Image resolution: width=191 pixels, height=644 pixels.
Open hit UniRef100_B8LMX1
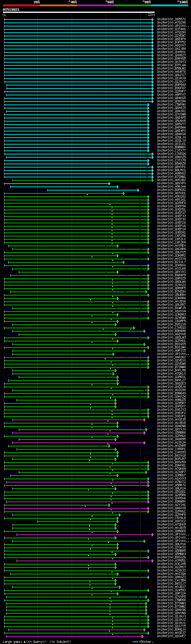pyautogui.click(x=171, y=170)
